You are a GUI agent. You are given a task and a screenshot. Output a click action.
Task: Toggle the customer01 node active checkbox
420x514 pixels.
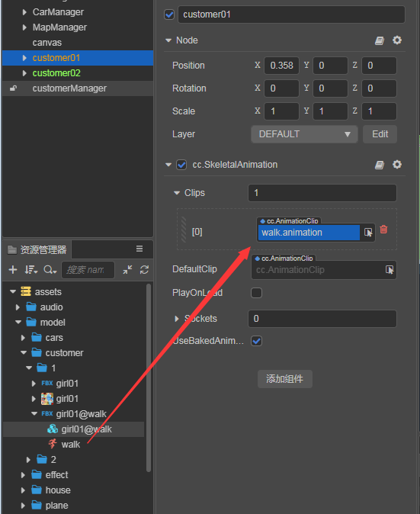169,14
